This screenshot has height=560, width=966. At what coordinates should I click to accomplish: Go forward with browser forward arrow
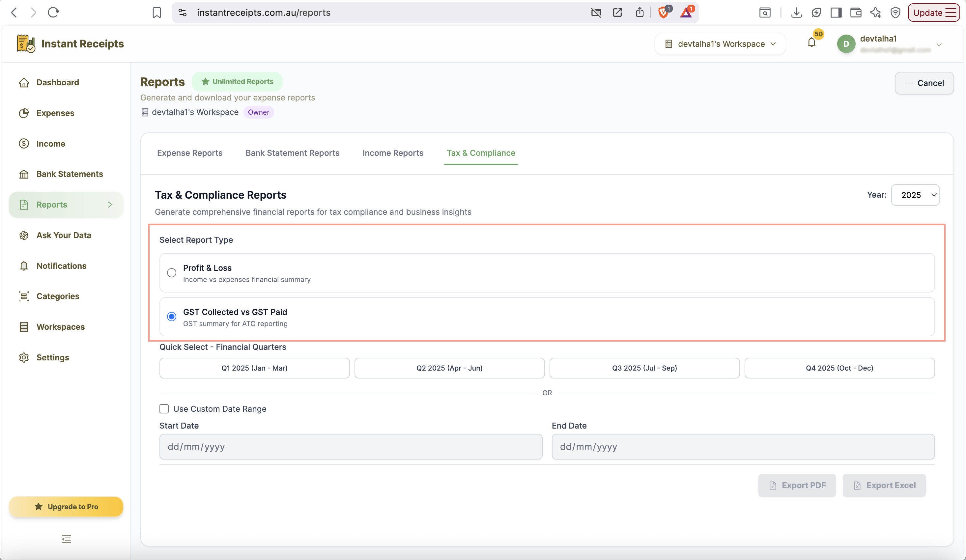pyautogui.click(x=33, y=13)
